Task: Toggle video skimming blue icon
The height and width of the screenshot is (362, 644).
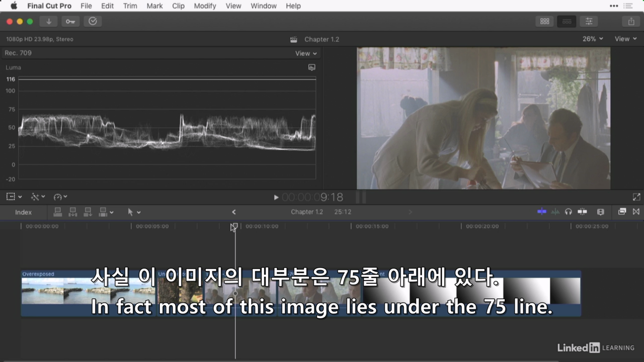Action: click(541, 212)
